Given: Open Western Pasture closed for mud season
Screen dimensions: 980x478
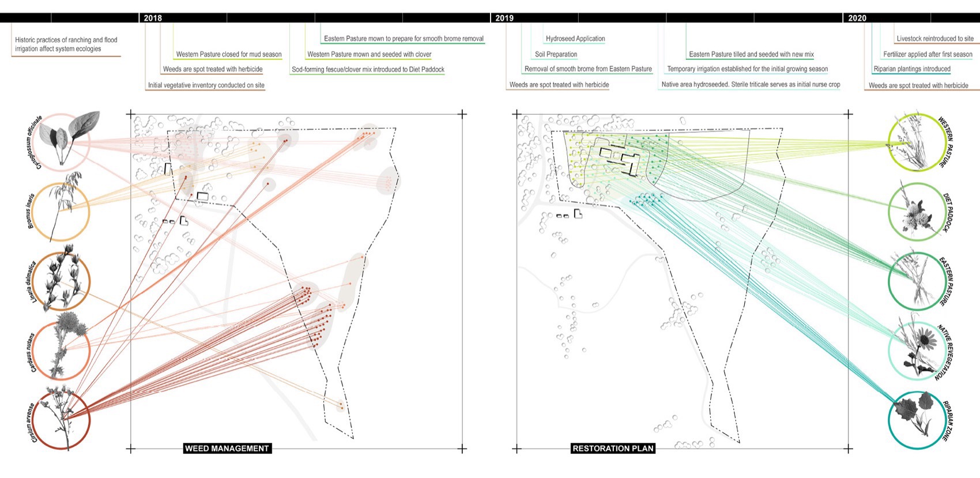Looking at the screenshot, I should [229, 54].
